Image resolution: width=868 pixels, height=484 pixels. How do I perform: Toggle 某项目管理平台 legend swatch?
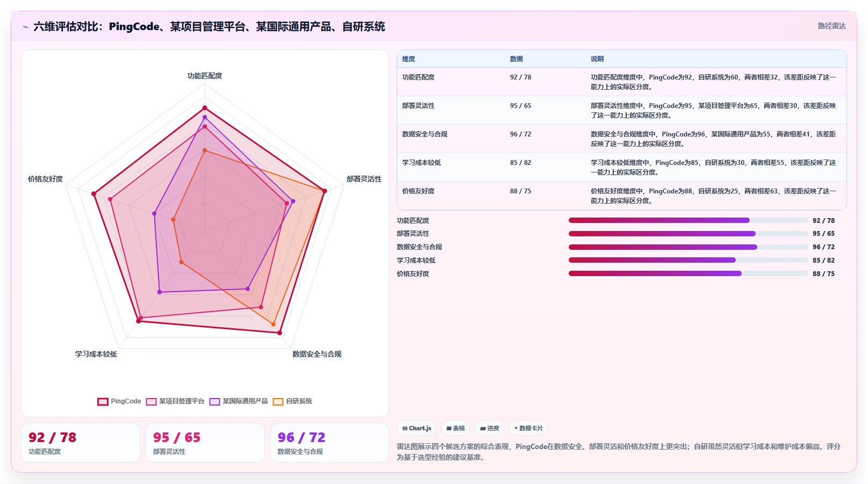[151, 401]
